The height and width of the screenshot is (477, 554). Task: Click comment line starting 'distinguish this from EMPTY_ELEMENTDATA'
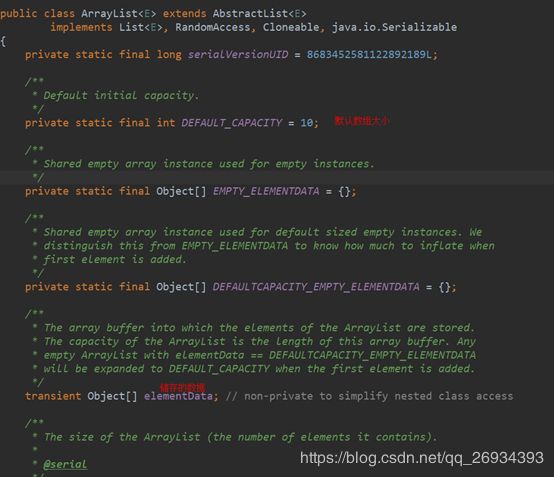tap(269, 246)
